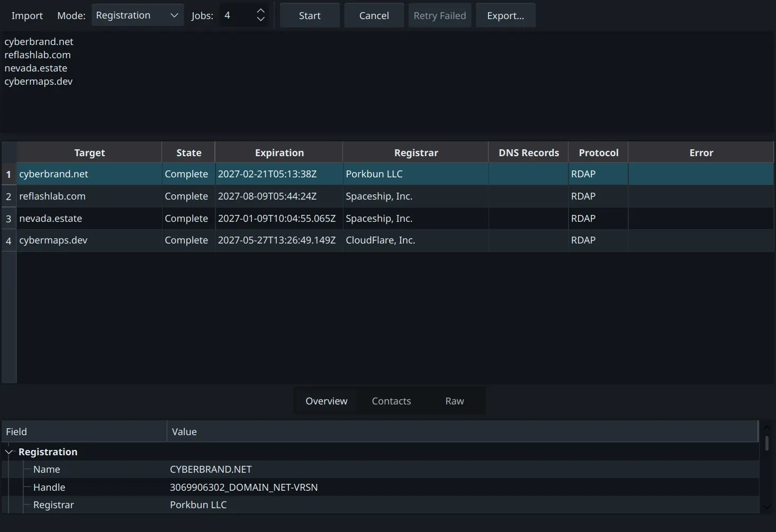Click expiration 2027-05-27T13:26:49.149Z cell
The width and height of the screenshot is (776, 532).
(x=279, y=240)
